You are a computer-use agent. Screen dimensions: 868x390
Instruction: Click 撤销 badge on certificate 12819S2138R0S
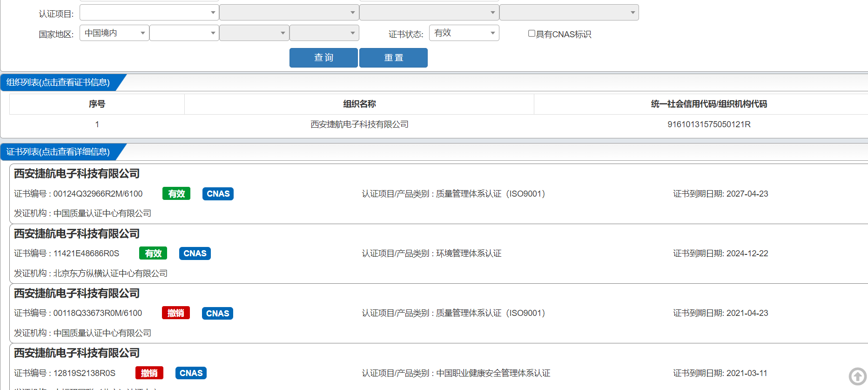coord(149,373)
